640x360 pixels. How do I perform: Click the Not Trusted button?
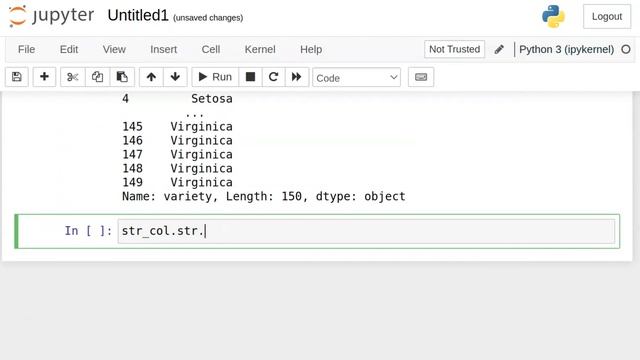[454, 49]
